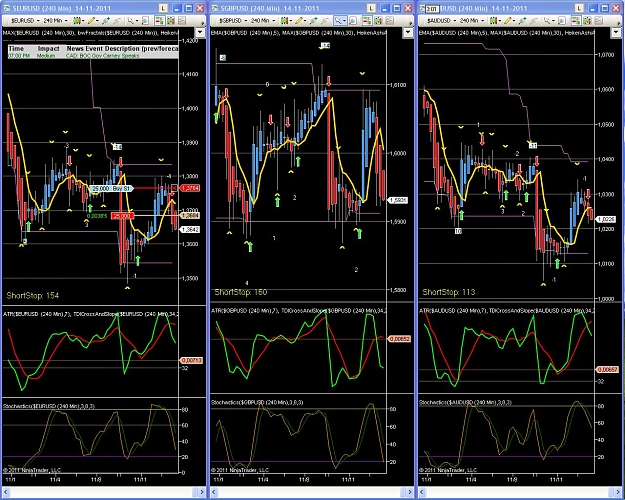The image size is (625, 500).
Task: Click the L link button in the EURUSD title bar
Action: (x=163, y=8)
